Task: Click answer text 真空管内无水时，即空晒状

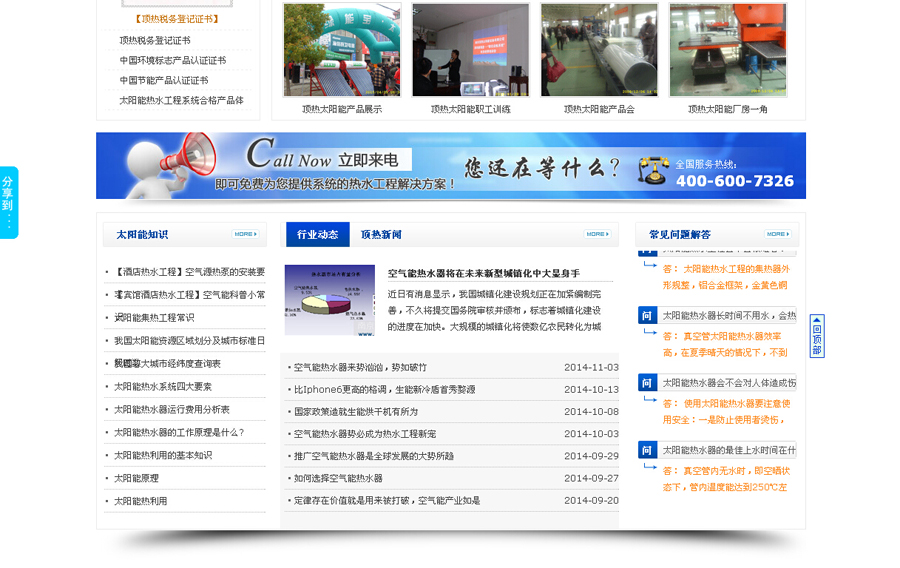Action: click(x=727, y=479)
